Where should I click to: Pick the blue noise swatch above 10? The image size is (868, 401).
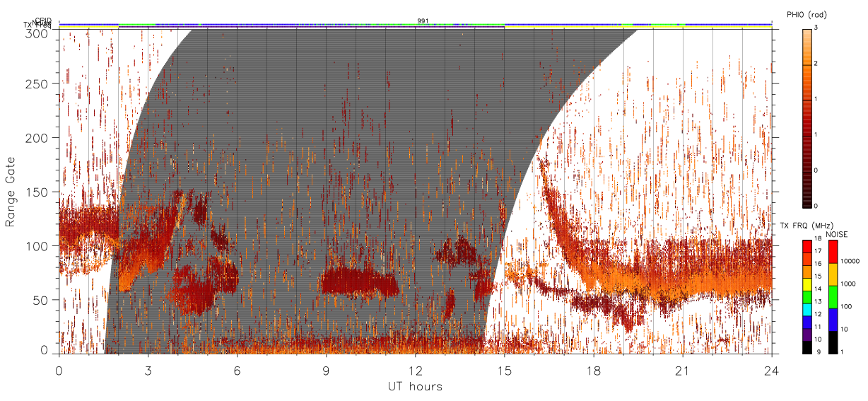(833, 320)
